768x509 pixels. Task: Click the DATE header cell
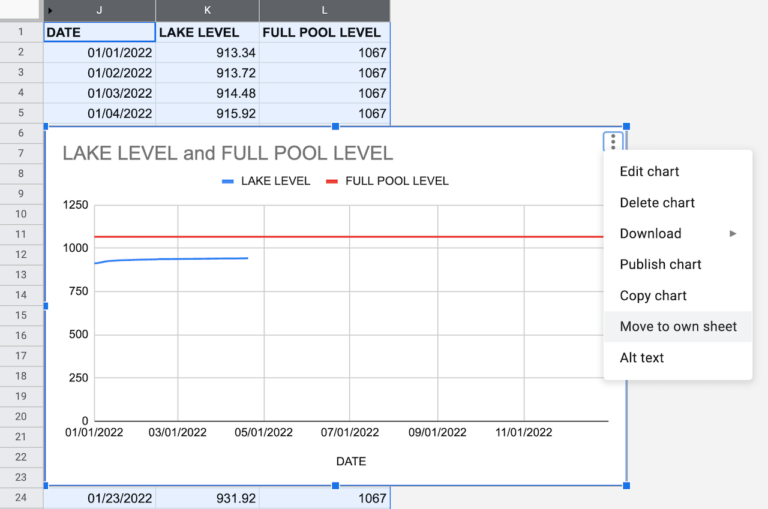click(99, 32)
